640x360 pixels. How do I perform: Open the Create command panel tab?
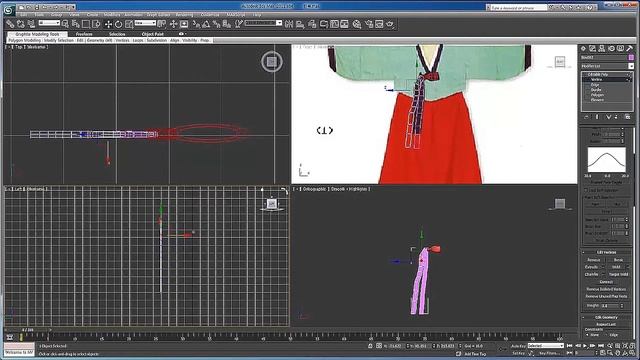pyautogui.click(x=583, y=49)
